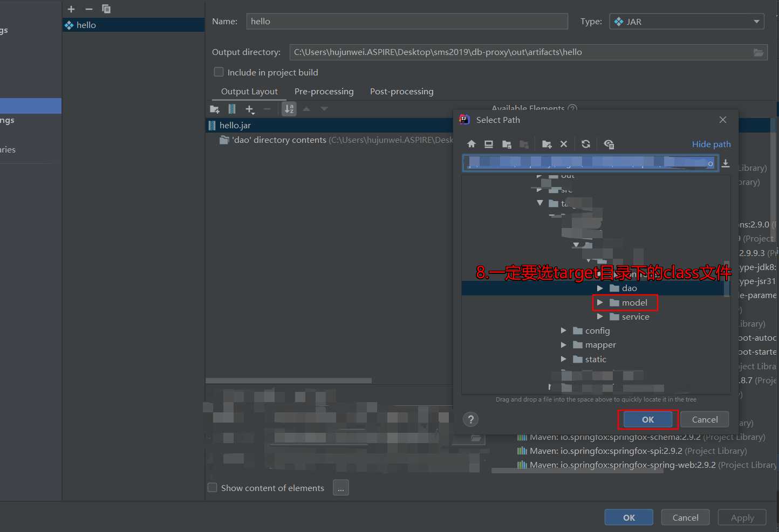Remove the selected artifact with the minus icon
The image size is (779, 532).
pyautogui.click(x=89, y=9)
